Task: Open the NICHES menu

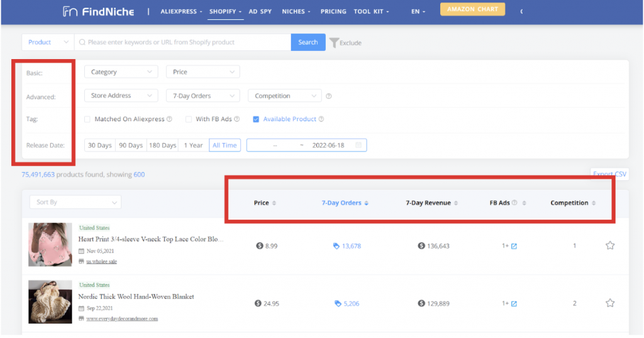Action: [x=296, y=11]
